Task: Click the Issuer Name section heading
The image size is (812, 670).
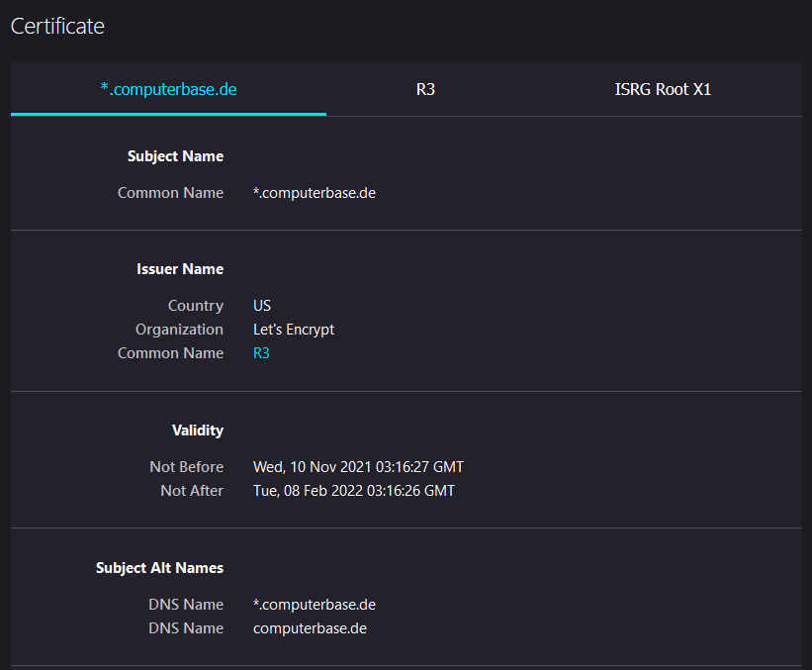Action: coord(180,269)
